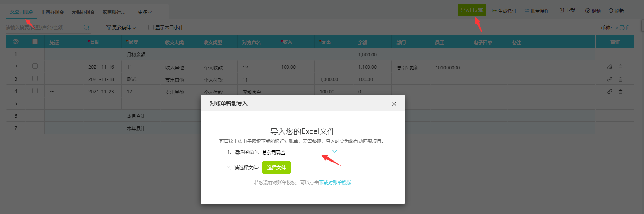Check the row 2021-11-16 checkbox
The image size is (644, 214).
35,66
